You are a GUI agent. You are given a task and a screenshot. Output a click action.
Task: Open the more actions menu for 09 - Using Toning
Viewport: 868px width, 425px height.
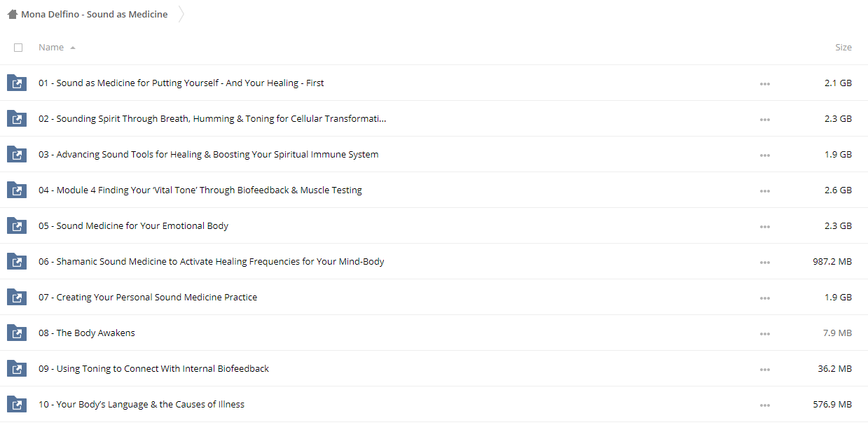point(764,370)
